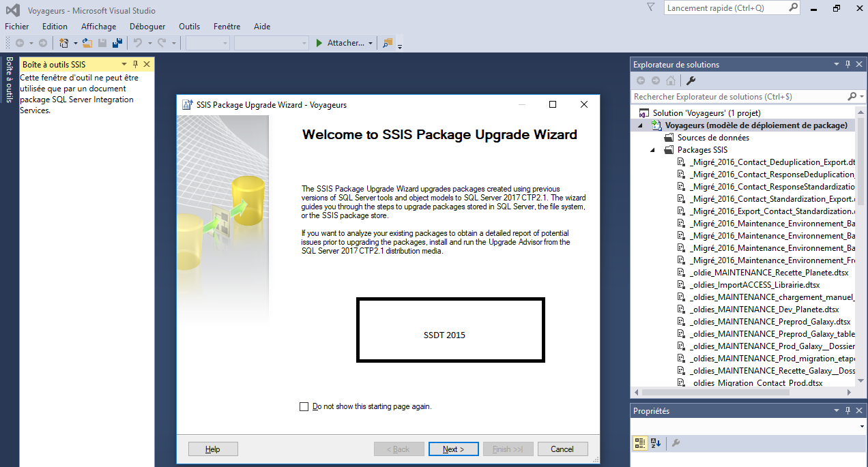Click the green Attacher start icon
Screen dimensions: 868x467
[x=319, y=43]
